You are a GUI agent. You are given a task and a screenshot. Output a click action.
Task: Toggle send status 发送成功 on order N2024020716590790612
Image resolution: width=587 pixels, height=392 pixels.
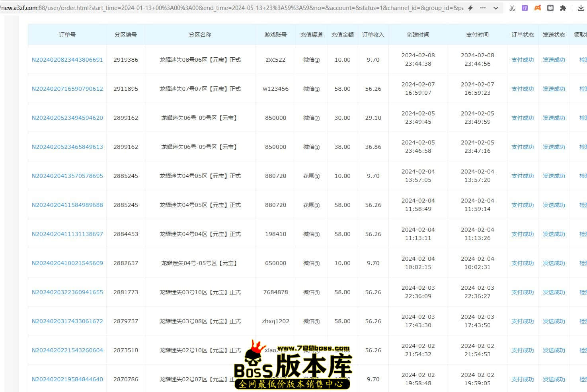coord(554,89)
